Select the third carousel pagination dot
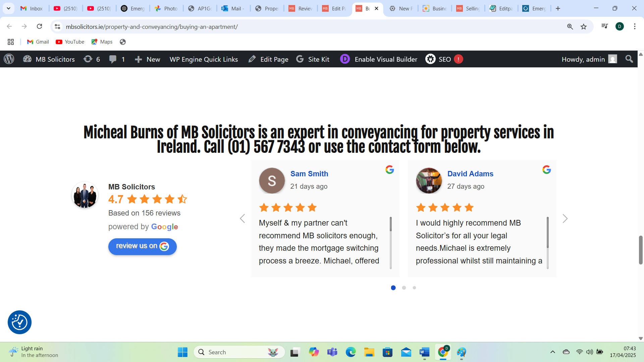 pyautogui.click(x=414, y=288)
